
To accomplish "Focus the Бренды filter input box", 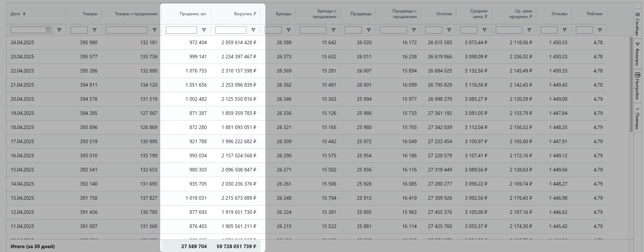I will point(273,30).
